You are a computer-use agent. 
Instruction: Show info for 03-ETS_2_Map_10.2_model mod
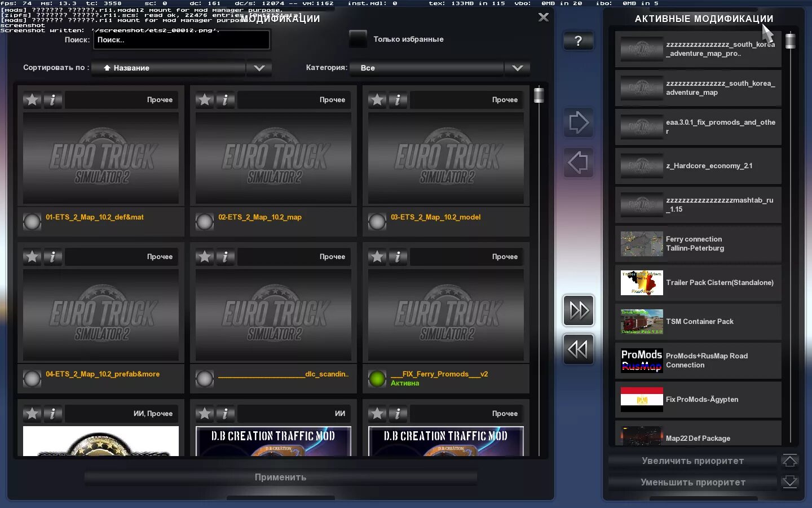coord(398,100)
